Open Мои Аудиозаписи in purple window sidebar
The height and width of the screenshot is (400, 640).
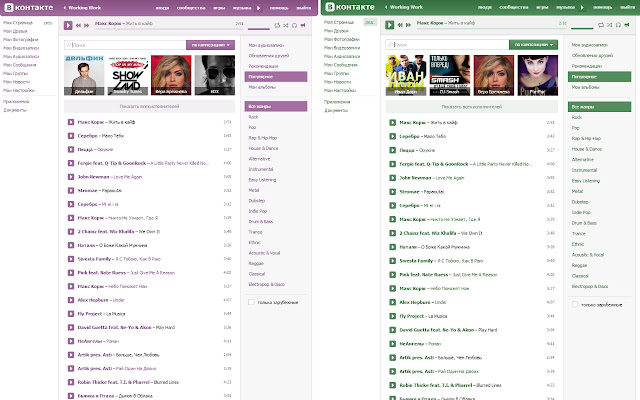pyautogui.click(x=21, y=56)
